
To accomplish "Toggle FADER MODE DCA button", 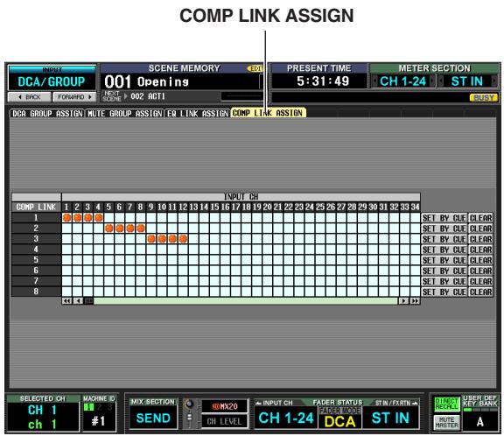I will click(x=339, y=418).
